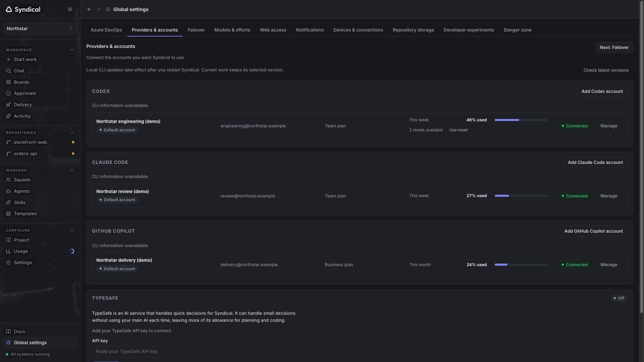Switch to the Failover tab
The height and width of the screenshot is (362, 644).
tap(196, 30)
